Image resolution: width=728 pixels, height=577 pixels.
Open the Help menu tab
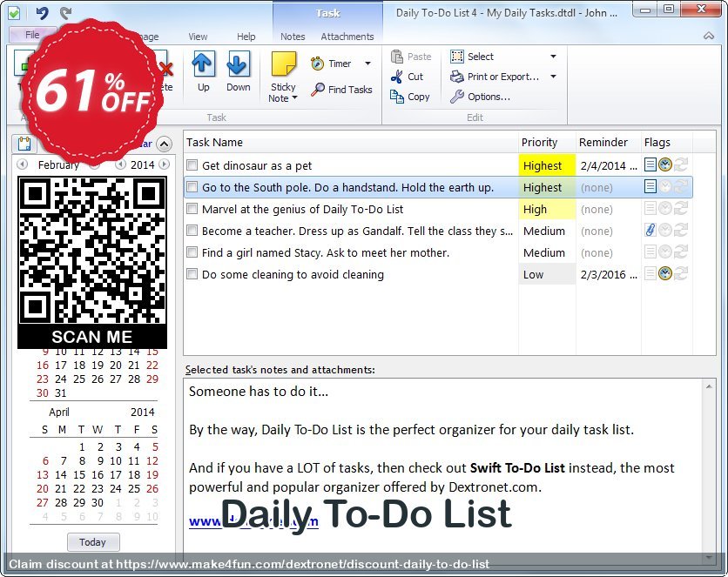246,37
